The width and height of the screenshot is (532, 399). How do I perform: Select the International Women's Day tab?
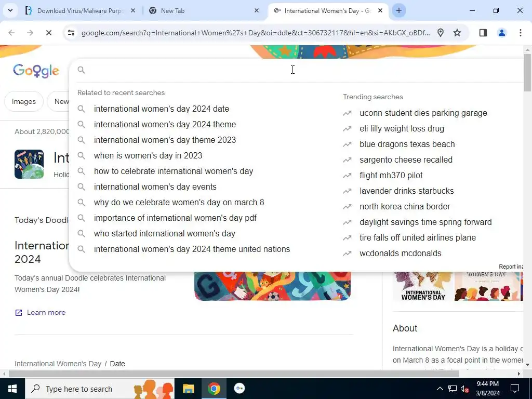328,11
